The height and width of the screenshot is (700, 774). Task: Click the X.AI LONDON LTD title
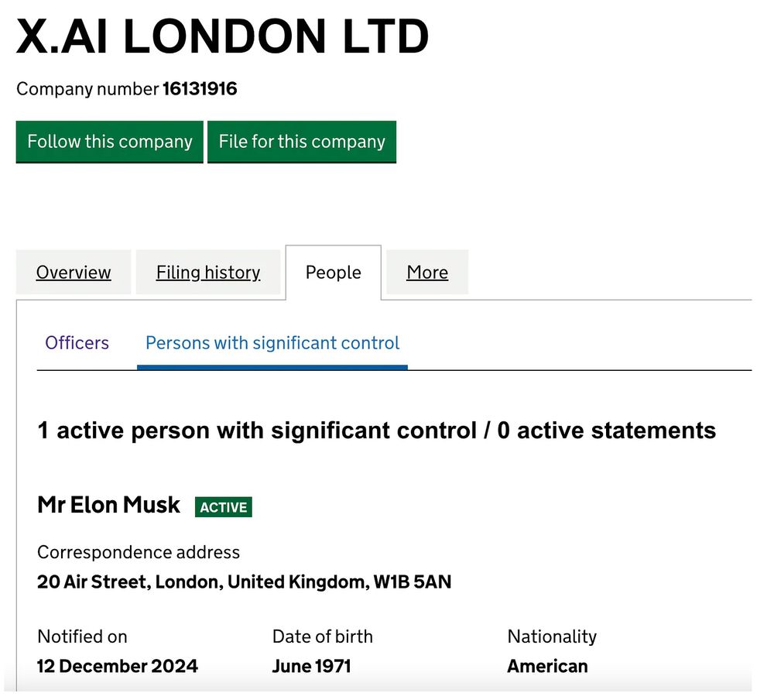(x=222, y=36)
